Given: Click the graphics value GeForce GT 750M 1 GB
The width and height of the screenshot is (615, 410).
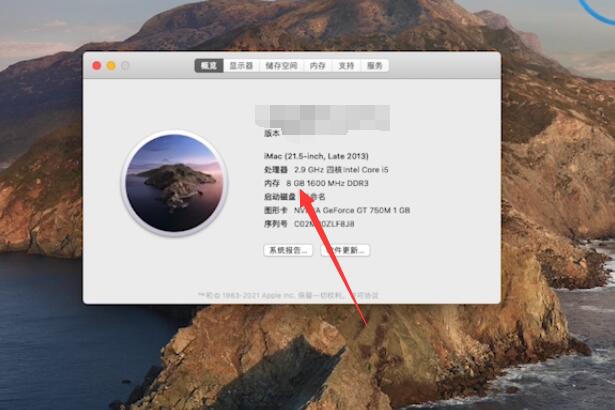Looking at the screenshot, I should tap(352, 210).
